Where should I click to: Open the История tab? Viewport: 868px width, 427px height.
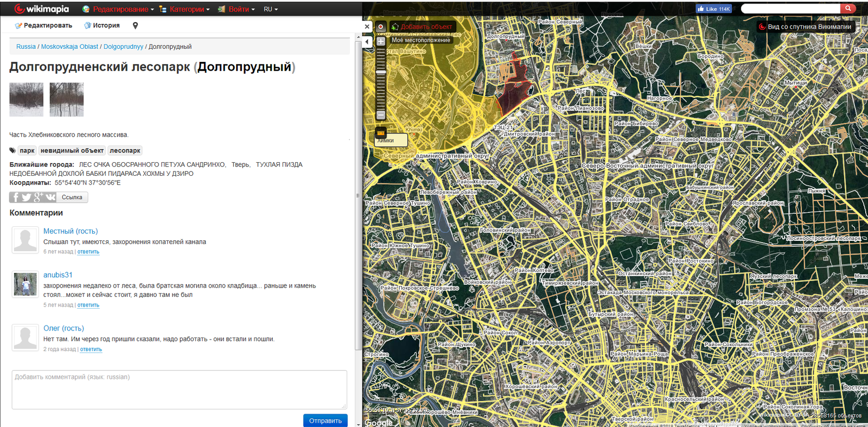pos(102,26)
